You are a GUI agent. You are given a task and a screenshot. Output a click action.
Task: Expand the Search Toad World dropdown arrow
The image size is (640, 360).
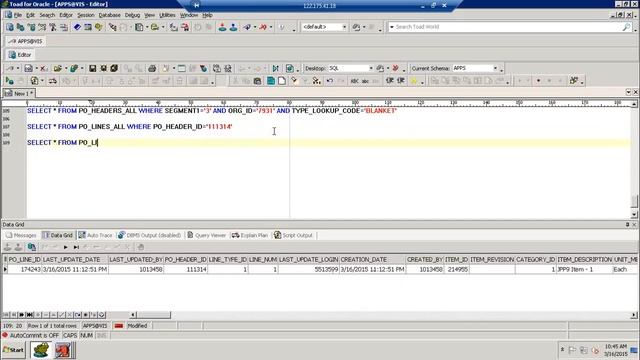[x=392, y=27]
